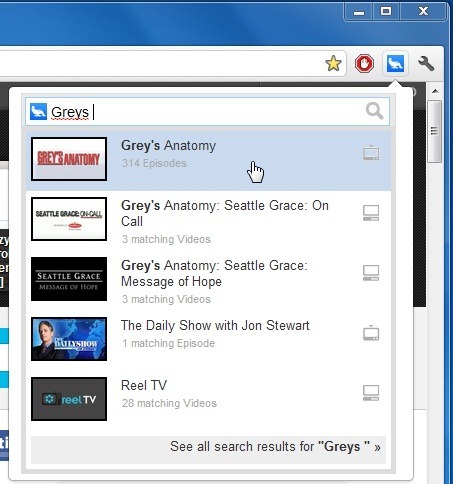453x484 pixels.
Task: Open the Hulu search extension icon
Action: [x=395, y=63]
